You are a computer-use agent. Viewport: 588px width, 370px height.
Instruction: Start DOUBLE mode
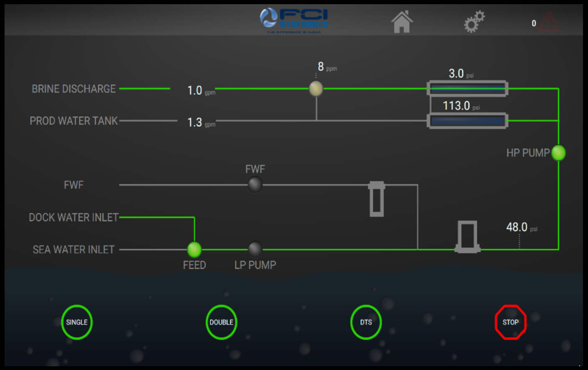221,322
